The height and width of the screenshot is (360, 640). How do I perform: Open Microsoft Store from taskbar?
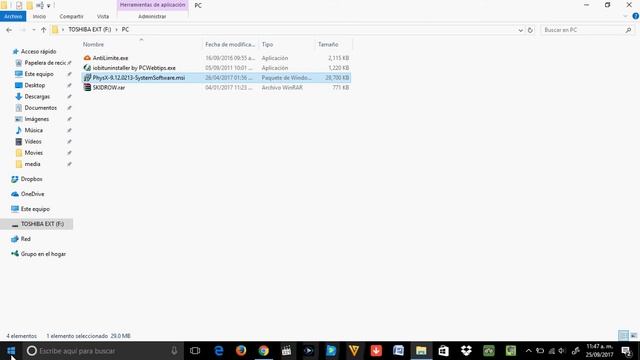(444, 351)
